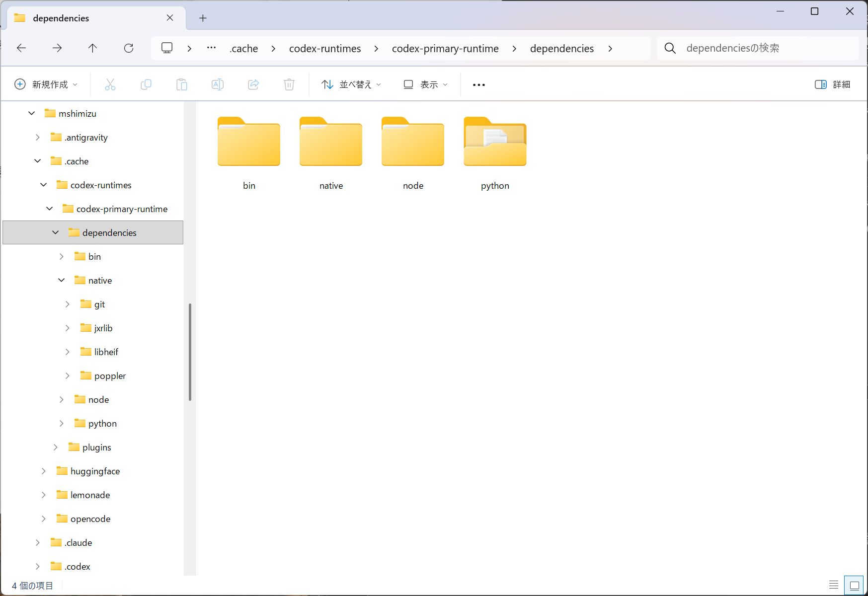Select lemonade in the navigation tree
The width and height of the screenshot is (868, 596).
(x=90, y=495)
